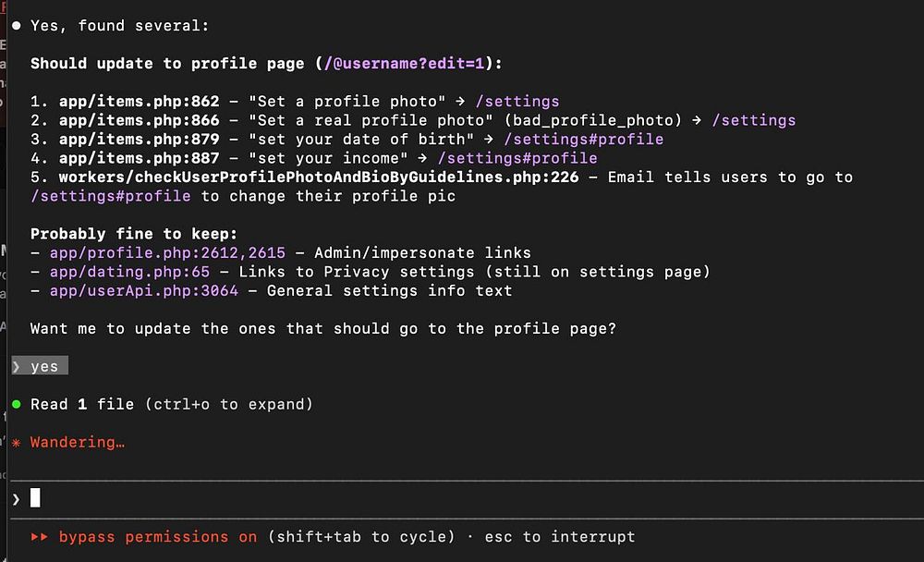Click the checkUserProfilePhotoAndBioByGuidelines.php:226 worker file reference
The image size is (924, 562).
(319, 177)
